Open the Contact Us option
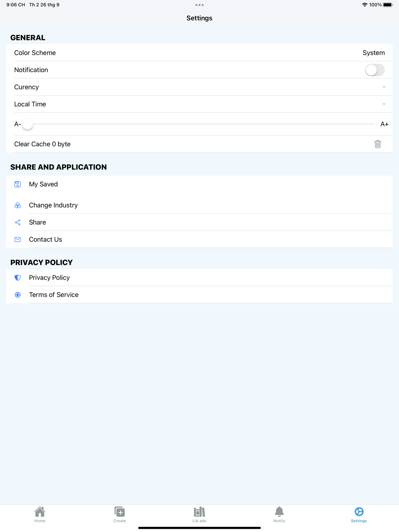399x532 pixels. click(x=45, y=240)
